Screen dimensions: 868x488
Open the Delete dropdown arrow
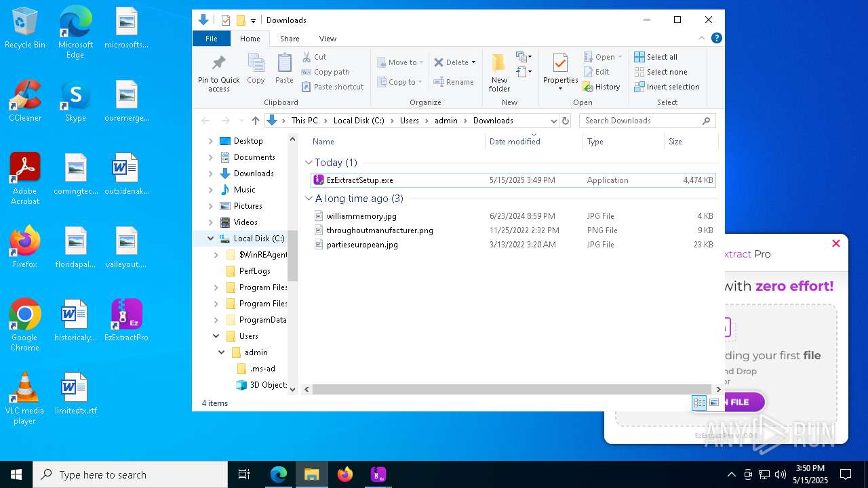click(473, 62)
